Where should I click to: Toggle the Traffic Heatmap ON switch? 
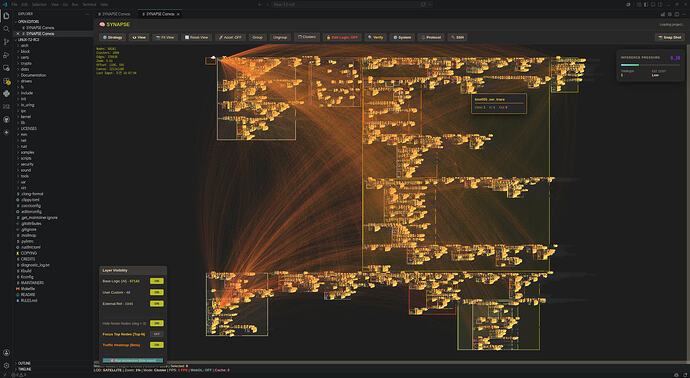(x=157, y=345)
